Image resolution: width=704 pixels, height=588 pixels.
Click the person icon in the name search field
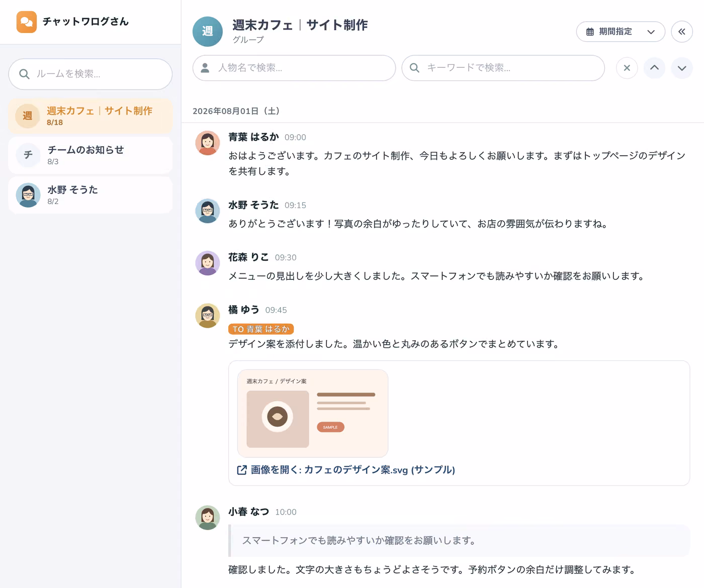coord(205,68)
